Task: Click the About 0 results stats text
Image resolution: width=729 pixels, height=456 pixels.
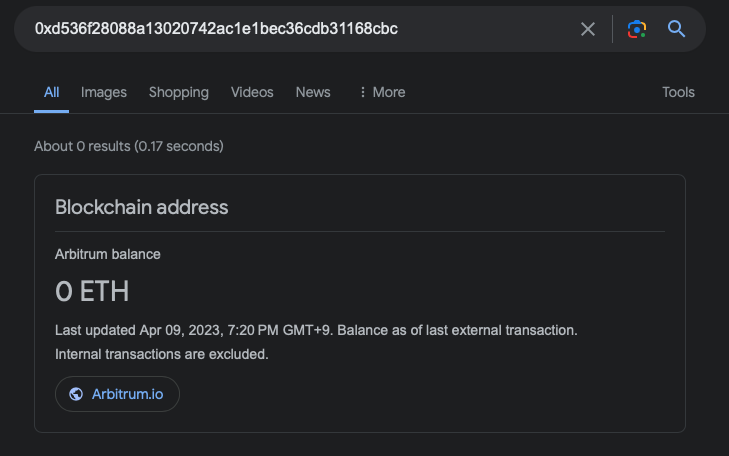Action: click(x=129, y=146)
